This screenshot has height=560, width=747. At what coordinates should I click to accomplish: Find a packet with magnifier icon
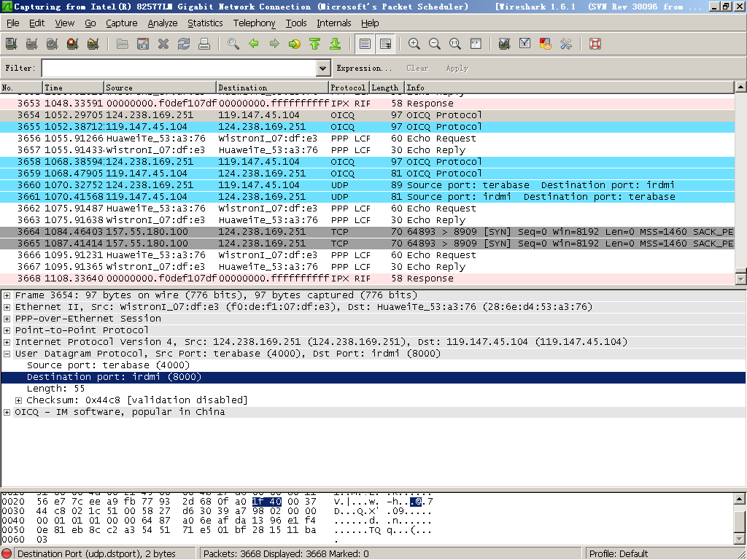(233, 44)
